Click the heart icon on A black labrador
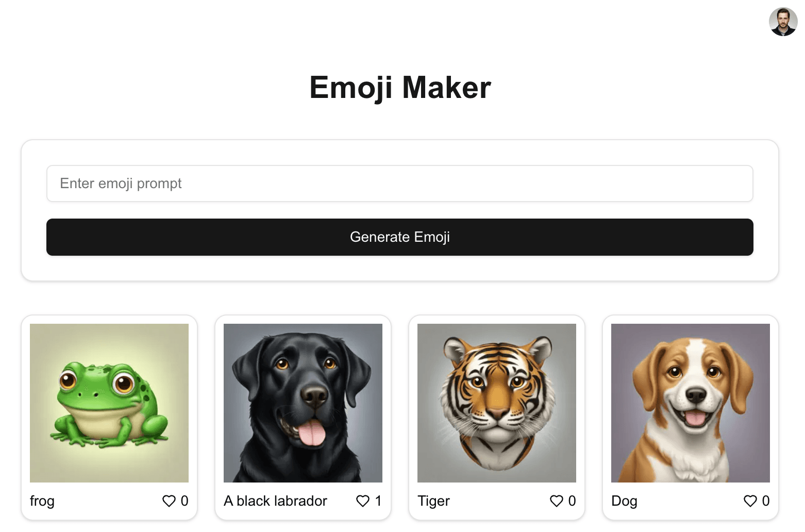Viewport: 805px width, 532px height. [x=363, y=501]
